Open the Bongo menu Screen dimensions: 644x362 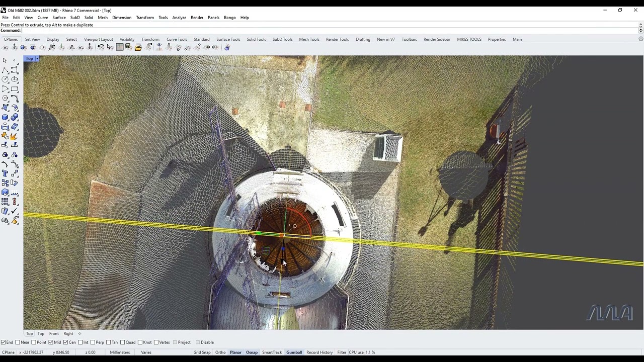[229, 18]
